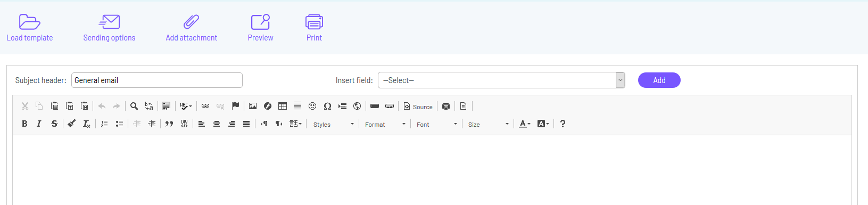Insert a link with chain icon
This screenshot has height=205, width=868.
click(205, 106)
